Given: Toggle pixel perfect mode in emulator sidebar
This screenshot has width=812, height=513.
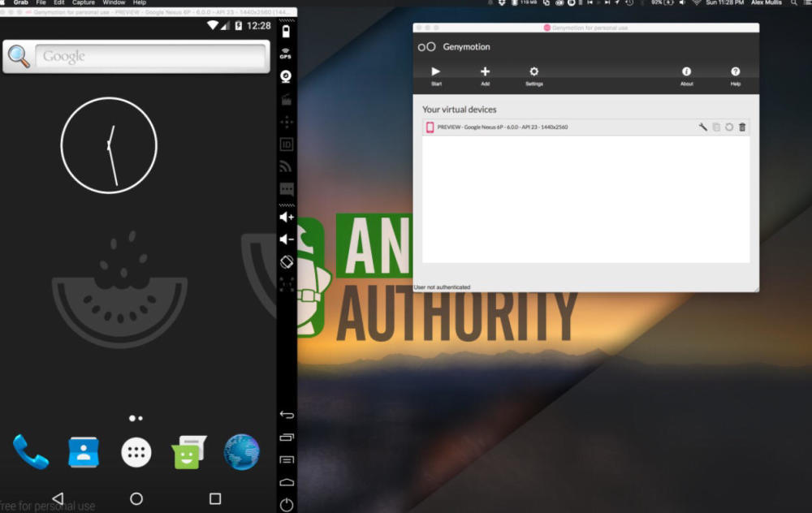Looking at the screenshot, I should point(287,284).
